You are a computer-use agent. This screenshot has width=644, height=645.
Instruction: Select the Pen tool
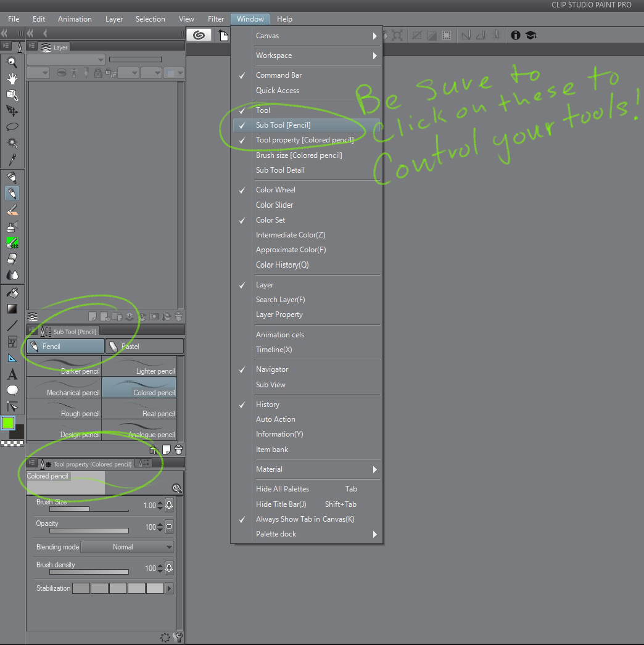[12, 178]
